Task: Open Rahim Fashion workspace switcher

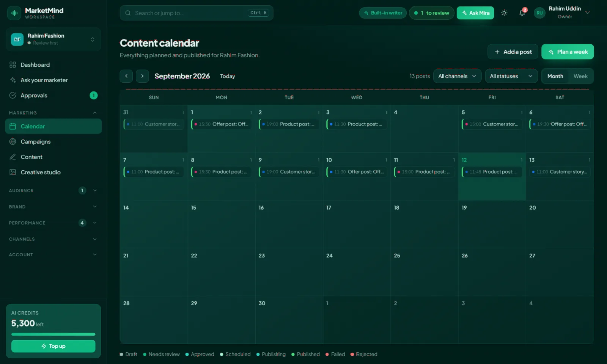Action: [x=53, y=39]
